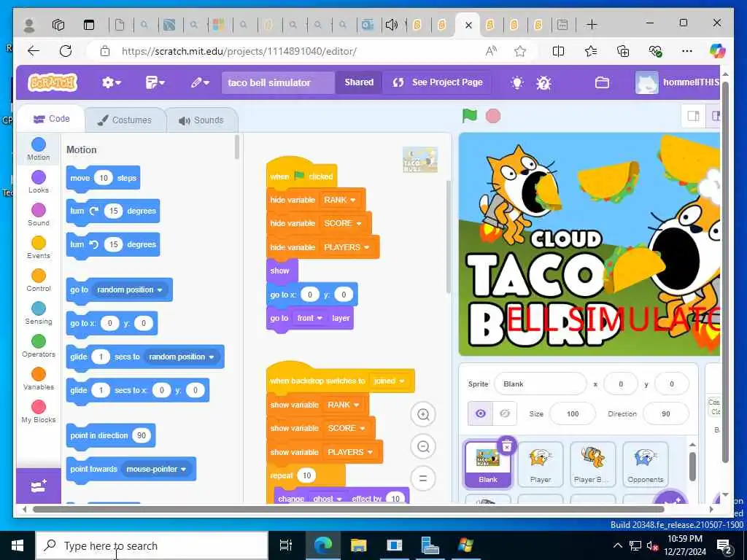Image resolution: width=747 pixels, height=560 pixels.
Task: Reset workspace zoom with equals button
Action: (423, 478)
